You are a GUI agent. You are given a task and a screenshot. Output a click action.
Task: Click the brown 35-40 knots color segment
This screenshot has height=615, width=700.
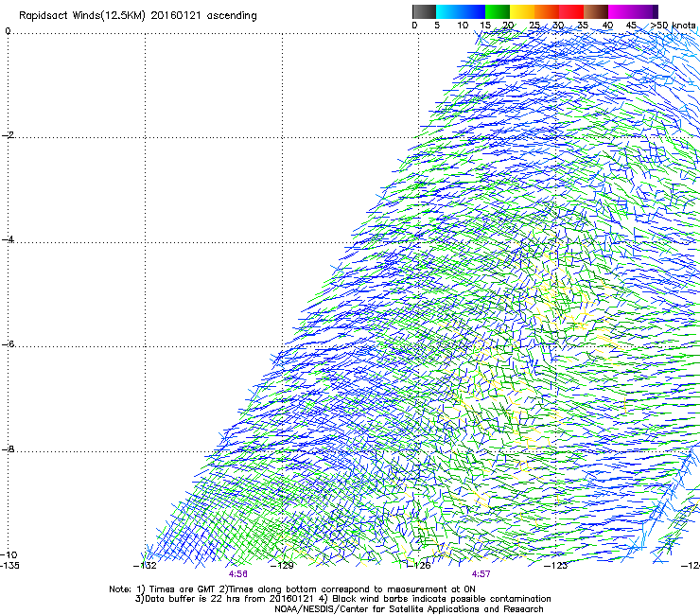tap(596, 11)
